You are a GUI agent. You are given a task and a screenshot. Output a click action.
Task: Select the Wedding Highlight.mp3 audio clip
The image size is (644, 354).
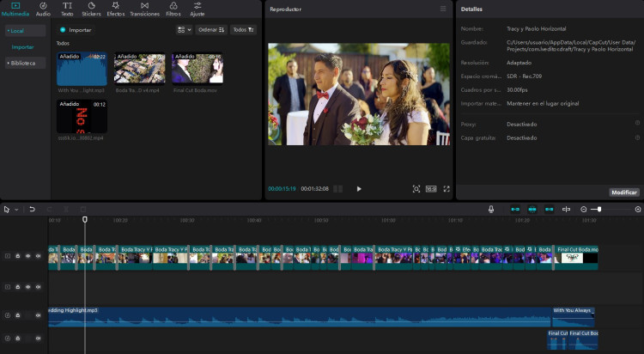point(300,317)
